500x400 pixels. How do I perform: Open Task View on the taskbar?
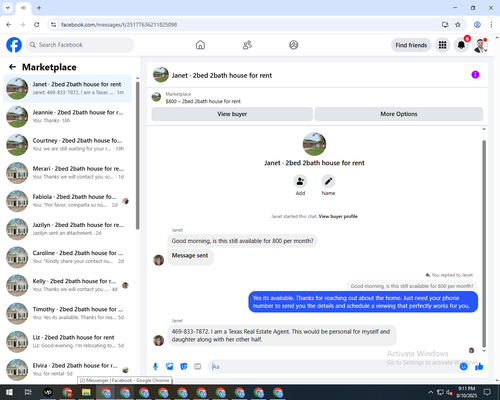click(x=28, y=392)
